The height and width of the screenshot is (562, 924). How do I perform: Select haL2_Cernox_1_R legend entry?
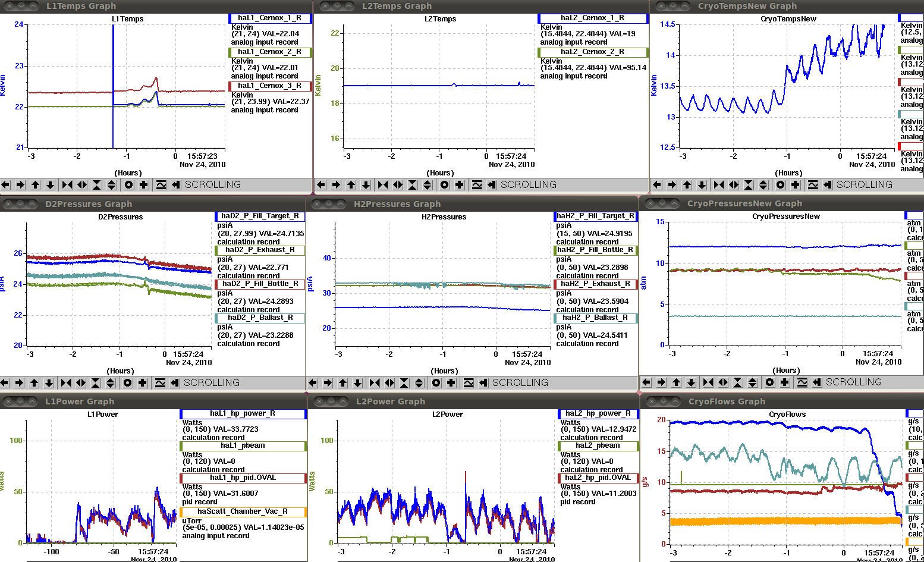point(593,18)
